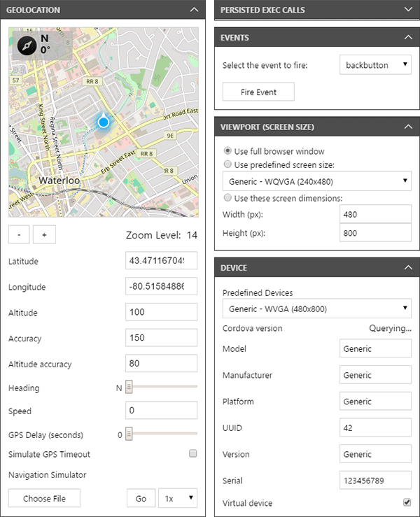Click the Heading slider handle
Screen dimensions: 420x517
[x=129, y=388]
